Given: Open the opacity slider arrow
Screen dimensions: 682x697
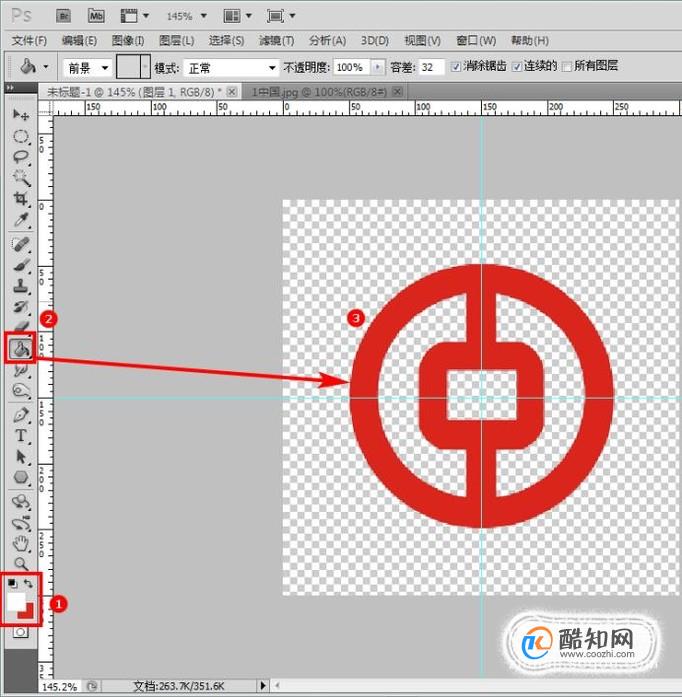Looking at the screenshot, I should click(x=377, y=67).
